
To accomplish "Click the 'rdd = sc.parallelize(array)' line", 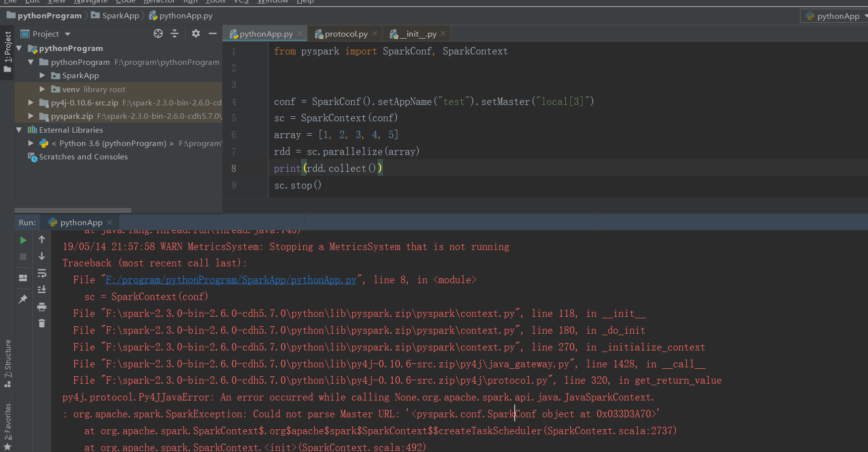I will [347, 151].
